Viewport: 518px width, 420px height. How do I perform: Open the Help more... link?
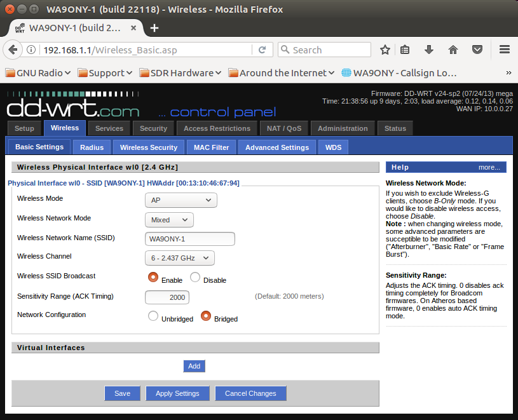(x=489, y=167)
